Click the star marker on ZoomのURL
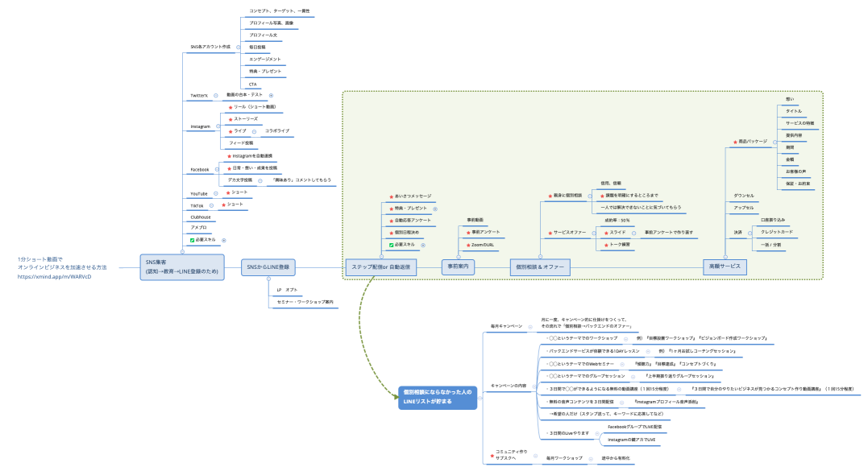 click(467, 245)
